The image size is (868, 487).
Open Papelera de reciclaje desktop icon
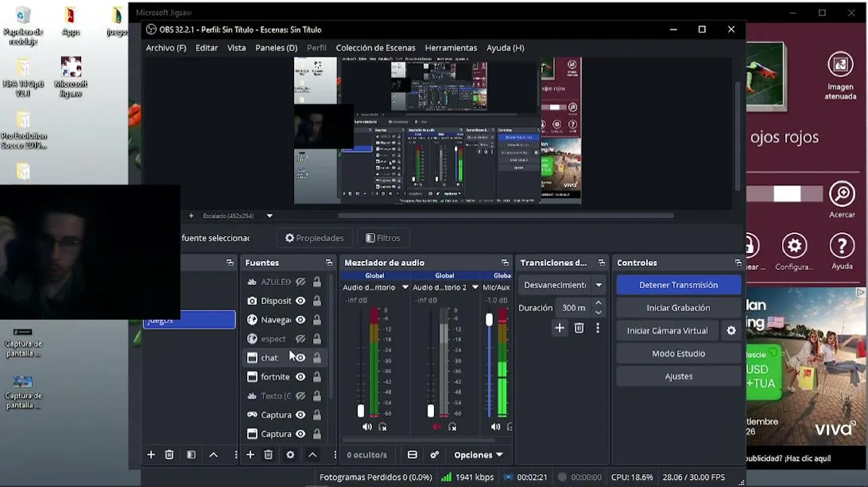tap(23, 26)
